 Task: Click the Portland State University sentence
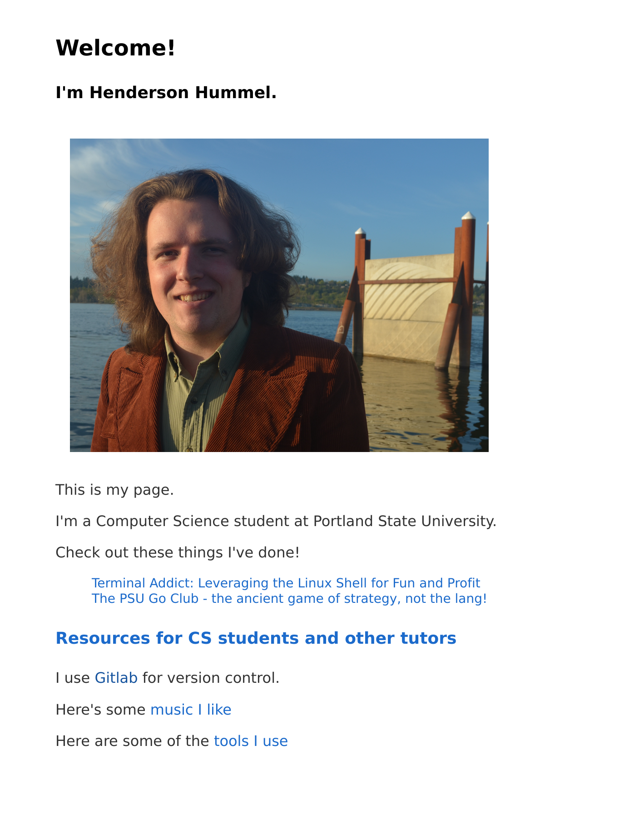coord(276,521)
